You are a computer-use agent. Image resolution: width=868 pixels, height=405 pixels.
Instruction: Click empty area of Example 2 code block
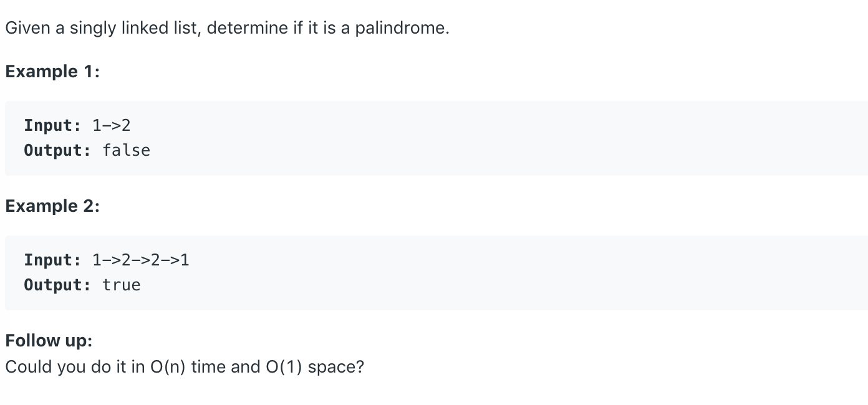[x=499, y=273]
